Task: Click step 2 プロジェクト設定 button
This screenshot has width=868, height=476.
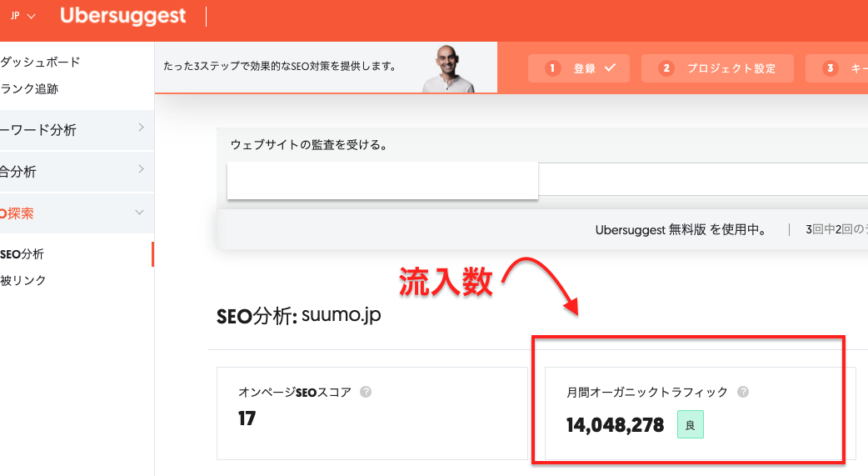Action: coord(717,68)
